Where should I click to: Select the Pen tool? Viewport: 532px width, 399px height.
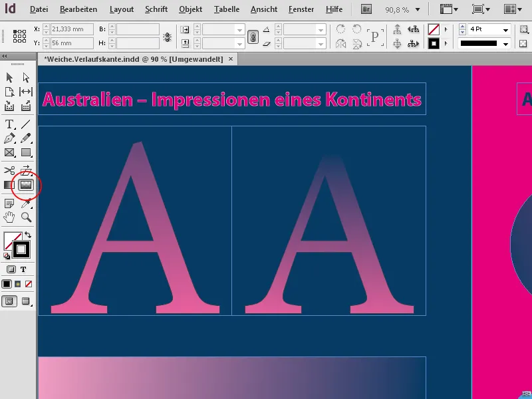(9, 138)
